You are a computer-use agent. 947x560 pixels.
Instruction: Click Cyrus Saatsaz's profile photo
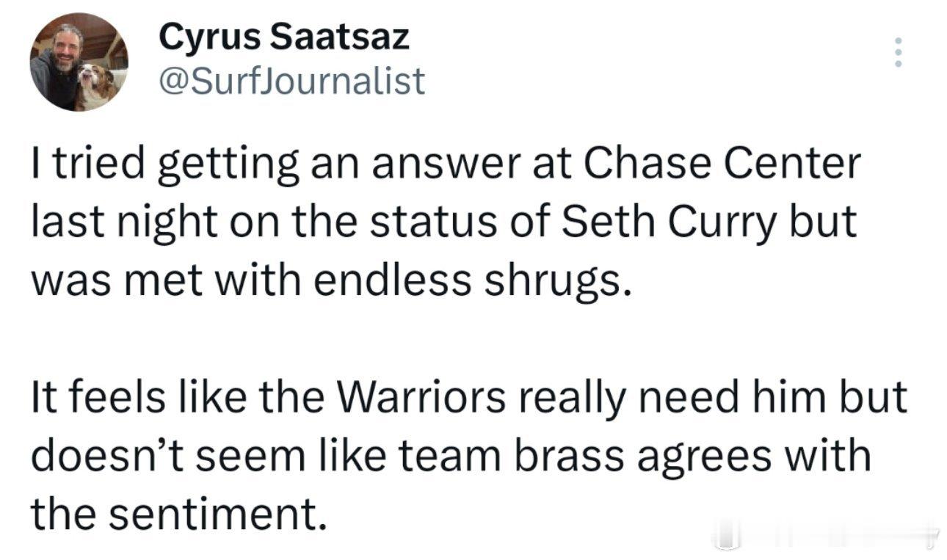click(x=79, y=62)
